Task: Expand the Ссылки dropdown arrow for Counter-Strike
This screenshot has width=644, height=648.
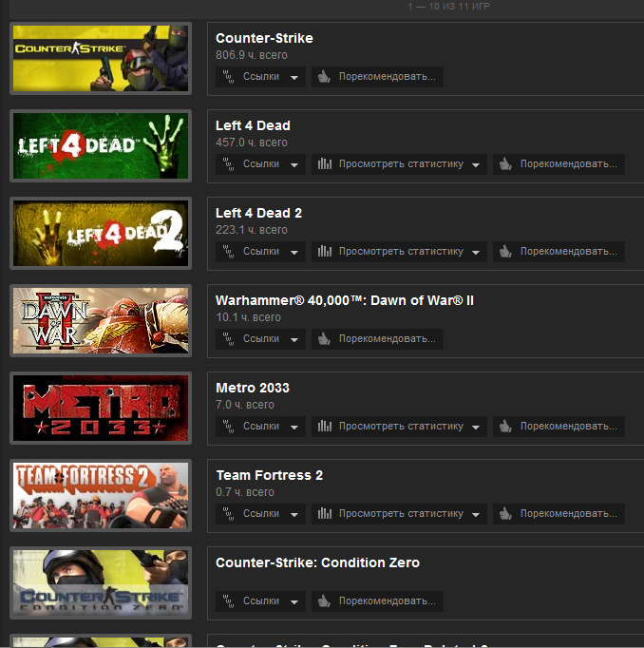Action: point(294,78)
